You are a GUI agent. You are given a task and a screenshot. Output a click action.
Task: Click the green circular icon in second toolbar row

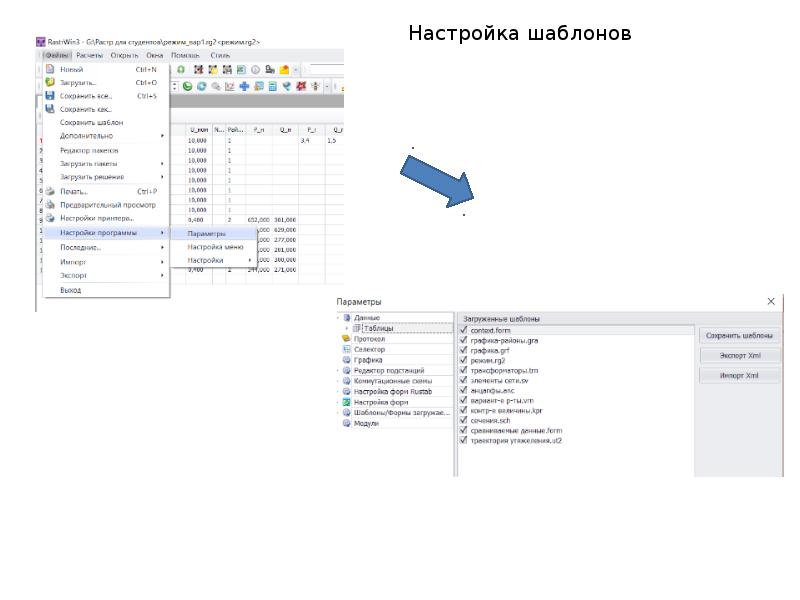(x=187, y=86)
